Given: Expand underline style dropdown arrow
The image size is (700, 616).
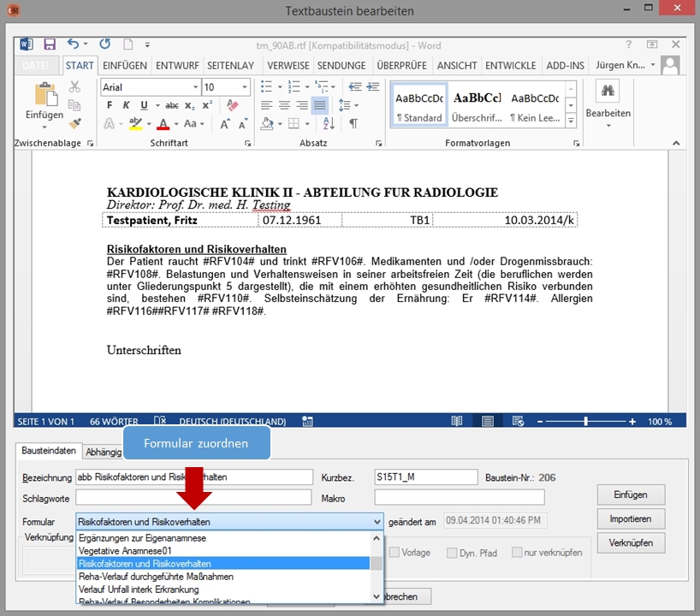Looking at the screenshot, I should coord(157,106).
